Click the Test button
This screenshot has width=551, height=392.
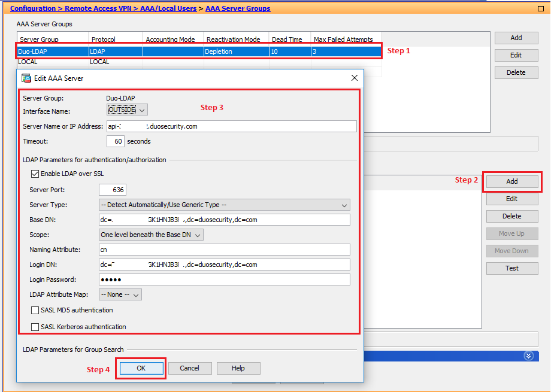(x=512, y=268)
